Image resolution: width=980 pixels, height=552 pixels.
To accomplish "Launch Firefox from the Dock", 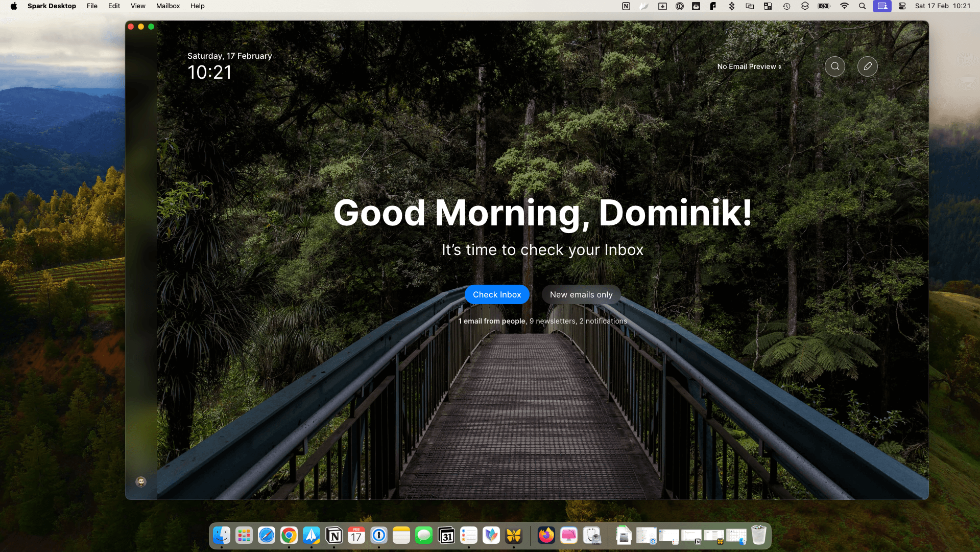I will (546, 535).
